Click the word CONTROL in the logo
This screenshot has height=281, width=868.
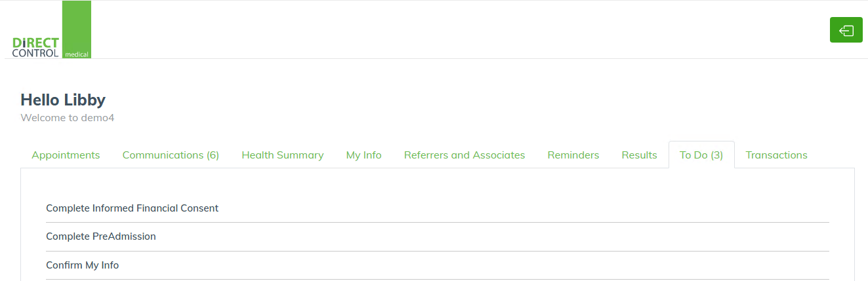35,53
